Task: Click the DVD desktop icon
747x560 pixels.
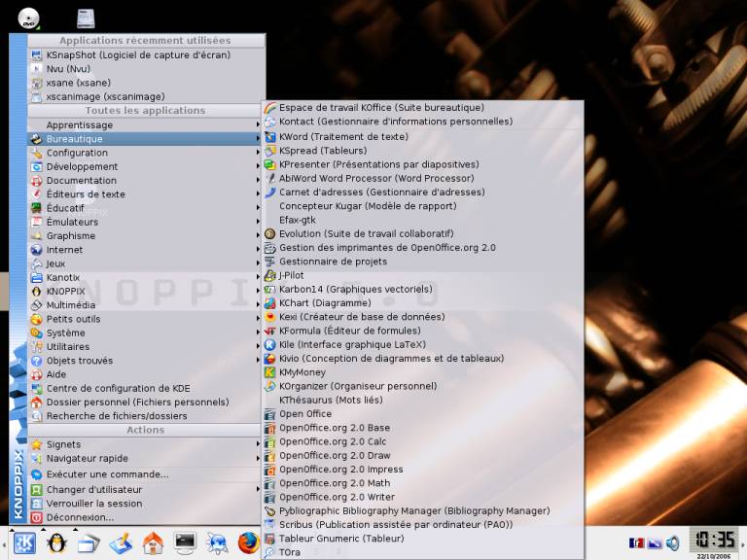Action: (28, 18)
